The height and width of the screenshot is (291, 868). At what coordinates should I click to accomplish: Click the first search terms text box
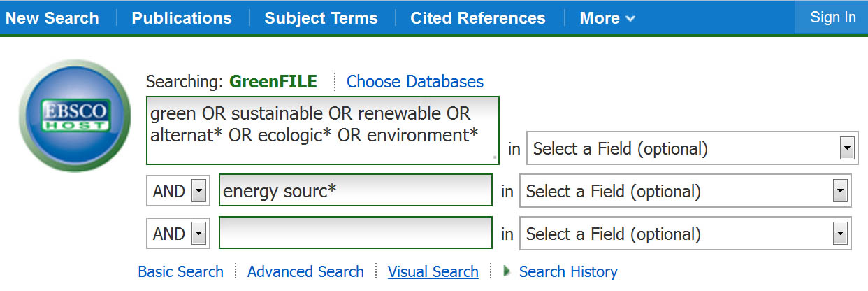(323, 131)
